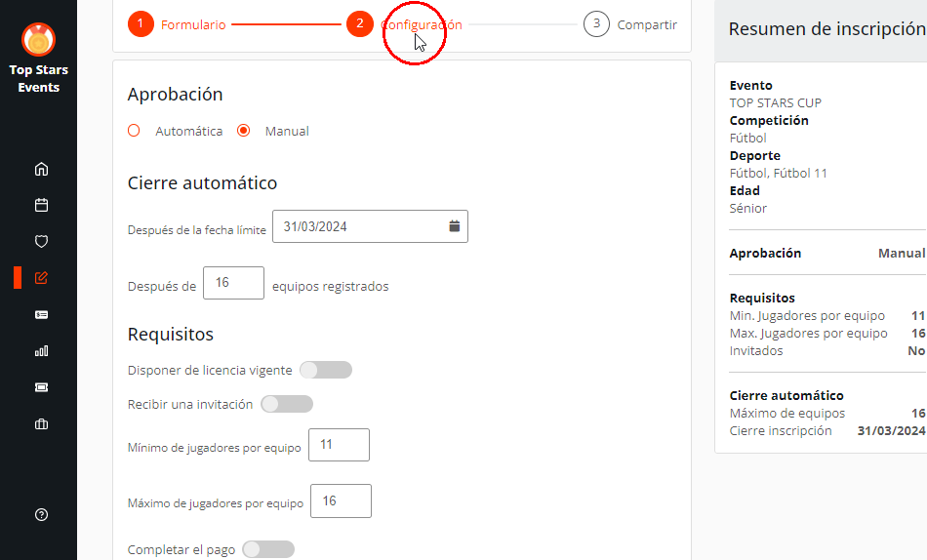The height and width of the screenshot is (560, 927).
Task: Go to step 3 Compartir
Action: [630, 24]
